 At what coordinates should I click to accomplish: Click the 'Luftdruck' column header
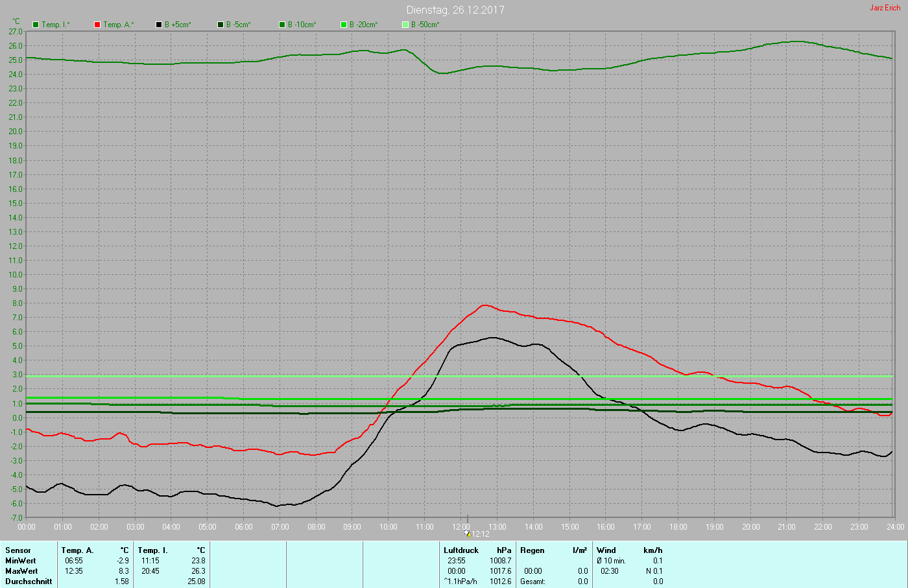461,550
